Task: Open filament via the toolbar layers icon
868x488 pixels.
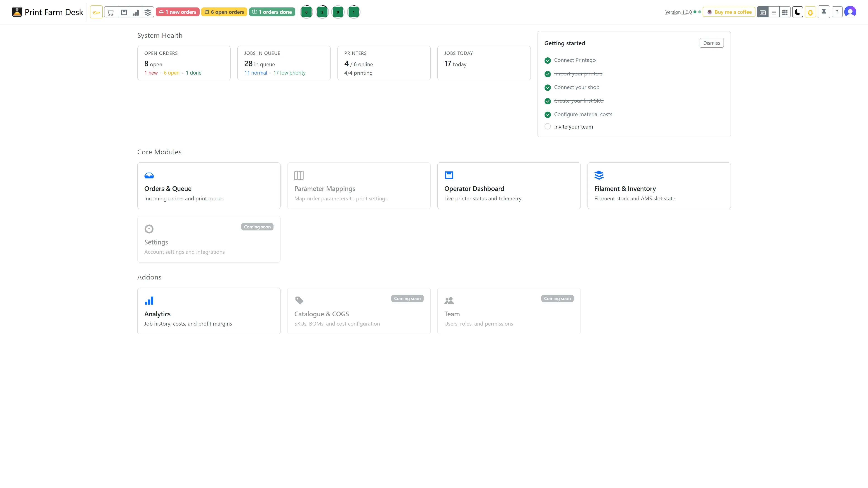Action: 148,12
